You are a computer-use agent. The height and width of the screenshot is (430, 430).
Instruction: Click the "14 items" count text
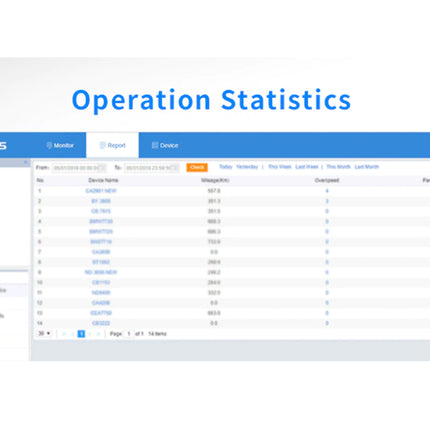(x=157, y=334)
